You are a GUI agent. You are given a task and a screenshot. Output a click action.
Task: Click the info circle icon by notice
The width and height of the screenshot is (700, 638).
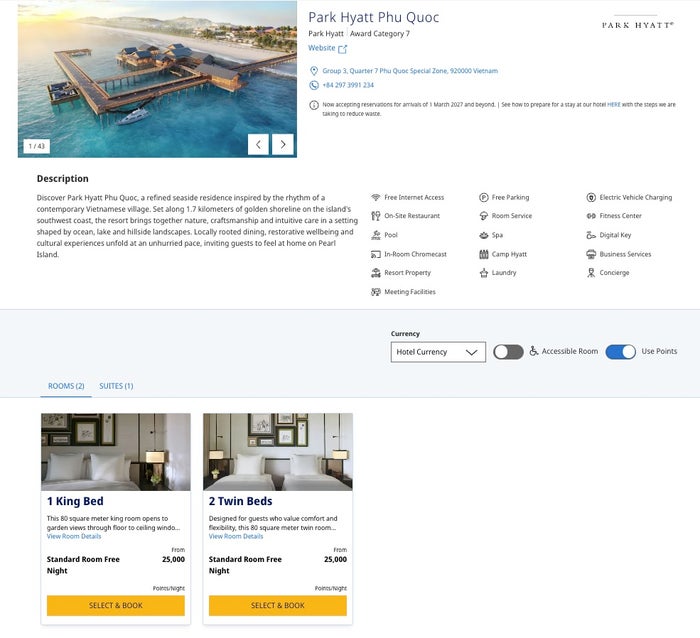pos(314,105)
